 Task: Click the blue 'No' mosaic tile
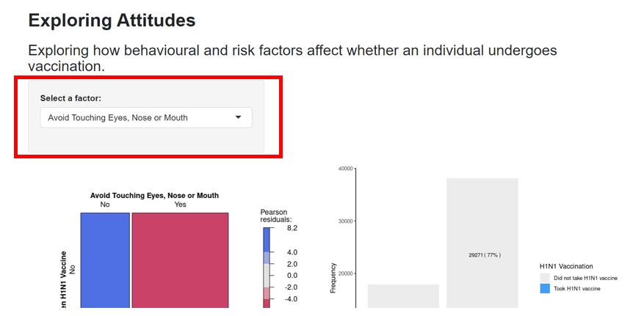point(105,260)
